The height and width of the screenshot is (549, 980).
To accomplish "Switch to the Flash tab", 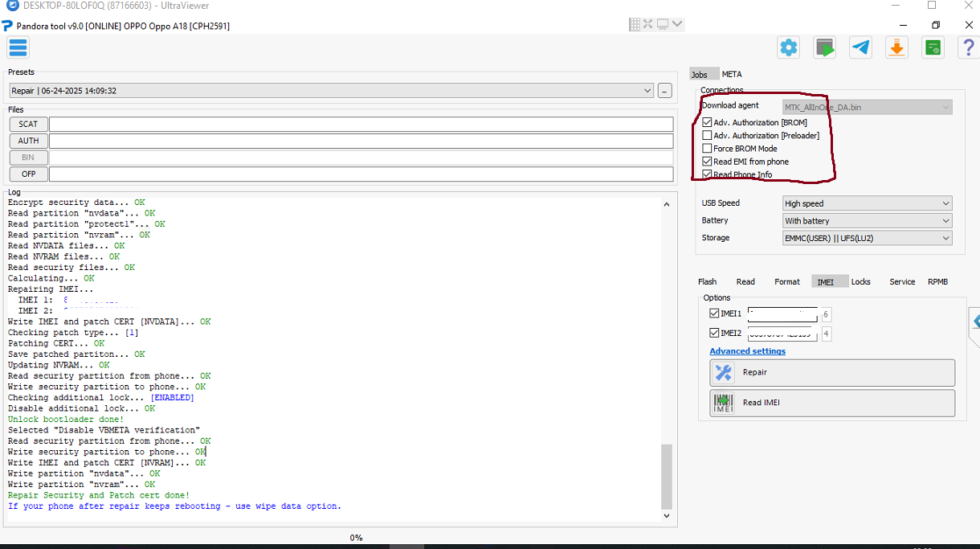I will click(707, 281).
